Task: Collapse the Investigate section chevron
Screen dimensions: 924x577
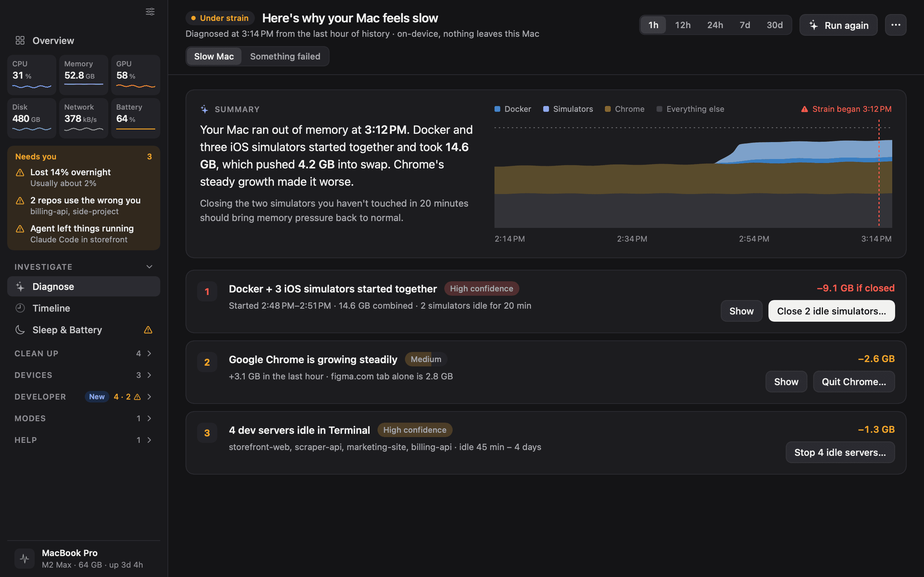Action: tap(149, 267)
